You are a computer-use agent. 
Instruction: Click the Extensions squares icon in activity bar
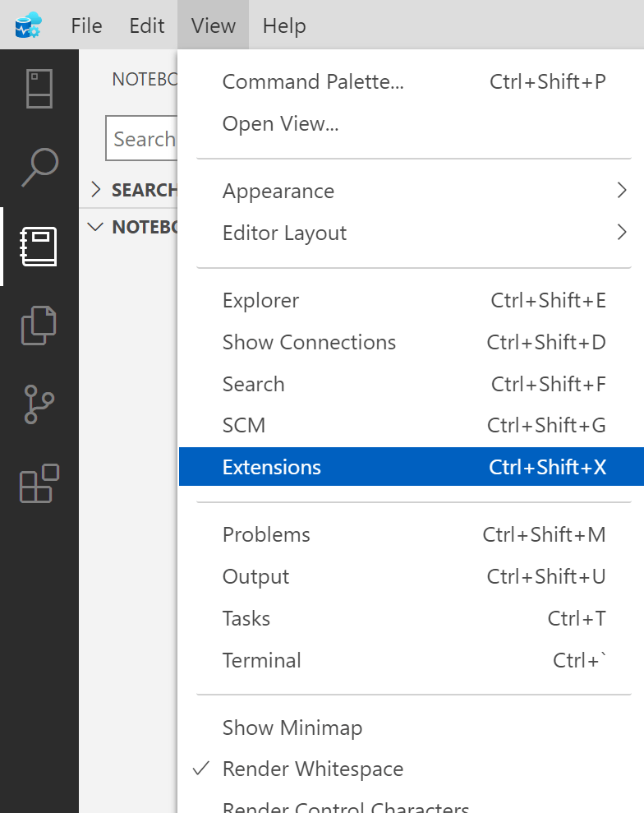pos(39,483)
